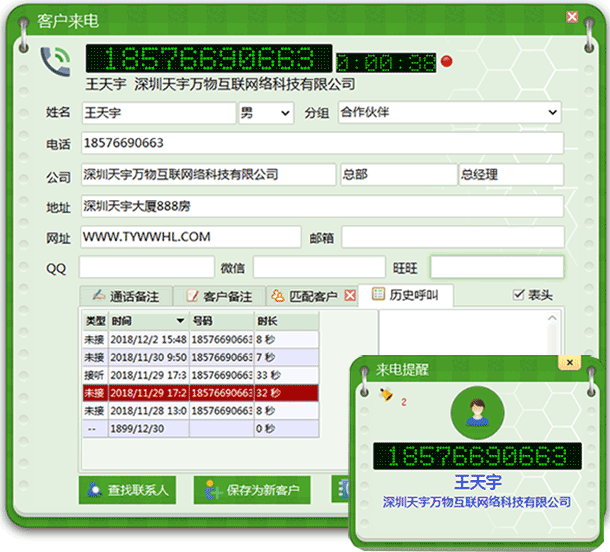The height and width of the screenshot is (552, 610).
Task: Close the 匹配客户 tab with its red X
Action: tap(350, 296)
